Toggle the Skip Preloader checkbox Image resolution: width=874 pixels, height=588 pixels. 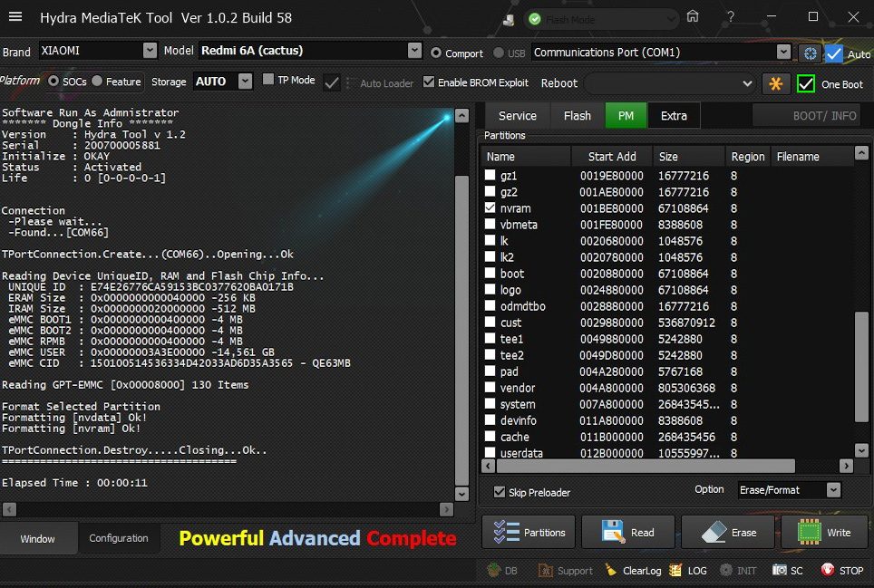(500, 492)
